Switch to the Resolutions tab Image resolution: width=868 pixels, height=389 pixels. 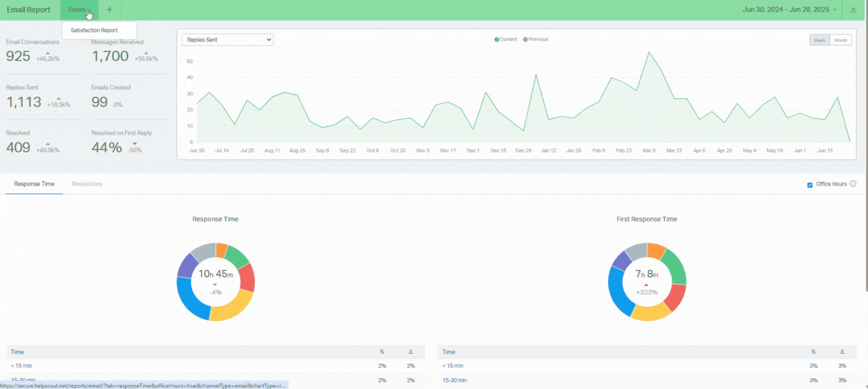pyautogui.click(x=87, y=184)
